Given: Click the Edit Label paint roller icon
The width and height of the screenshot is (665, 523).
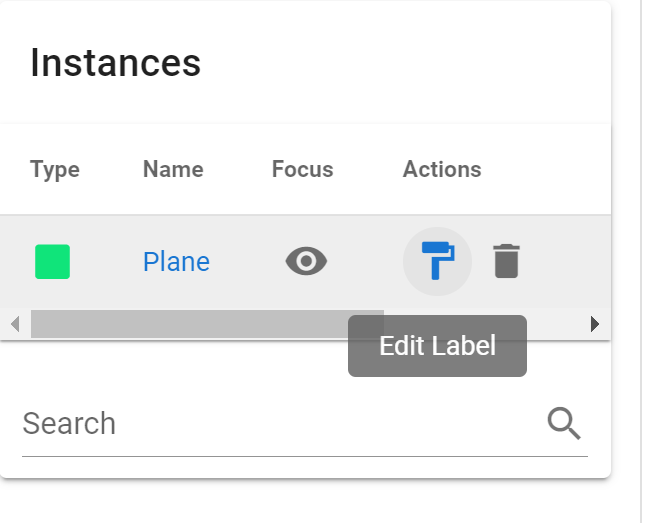Looking at the screenshot, I should tap(437, 262).
